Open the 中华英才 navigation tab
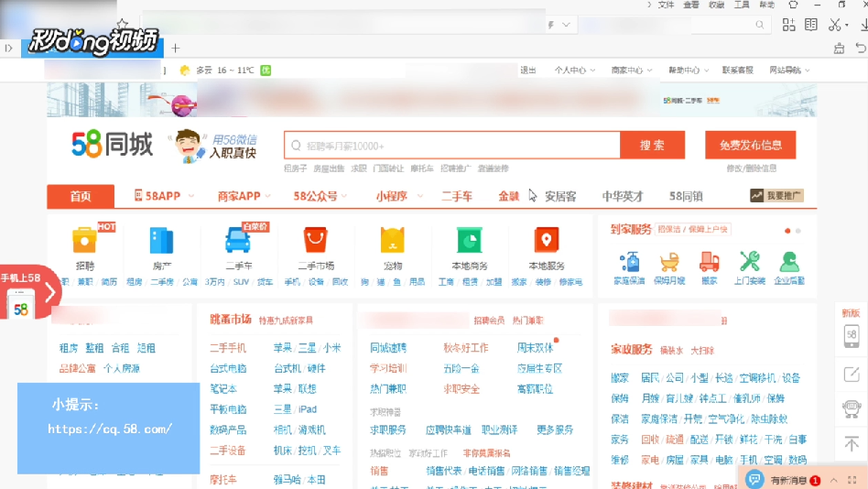Viewport: 868px width, 489px height. coord(623,196)
